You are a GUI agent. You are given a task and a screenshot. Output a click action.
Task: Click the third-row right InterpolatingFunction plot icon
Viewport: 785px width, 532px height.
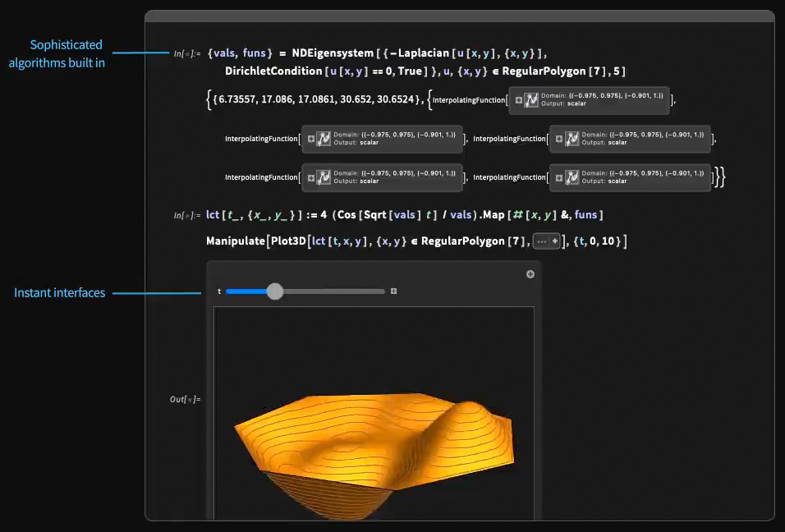click(572, 177)
